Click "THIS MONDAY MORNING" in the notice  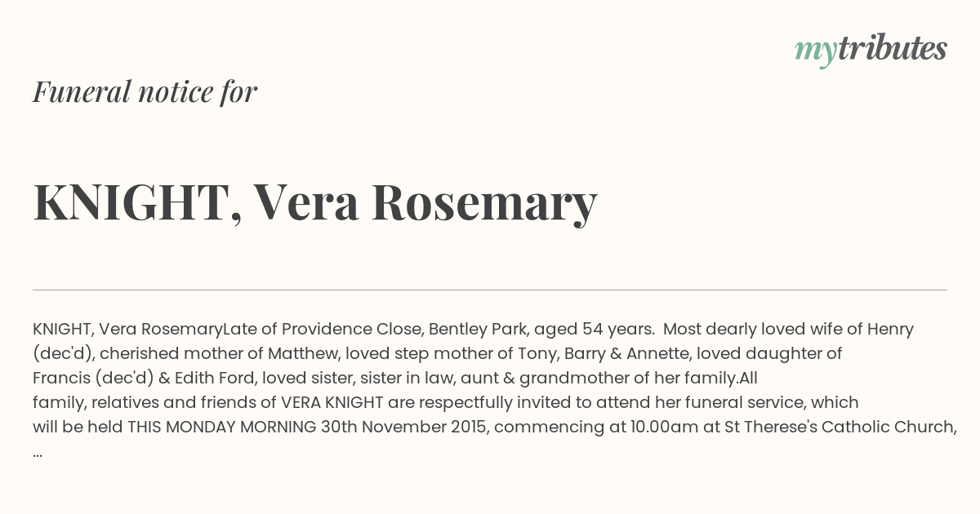[221, 428]
